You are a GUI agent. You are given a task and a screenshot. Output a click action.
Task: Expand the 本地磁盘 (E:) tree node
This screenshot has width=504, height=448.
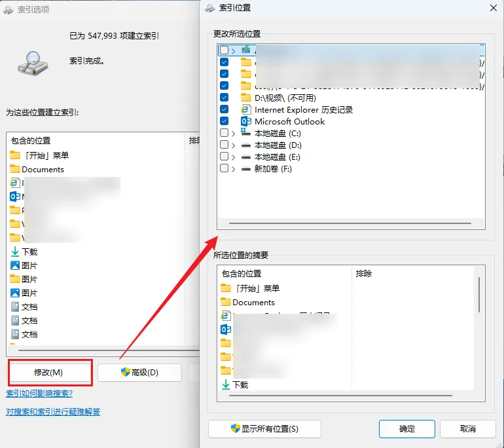coord(234,157)
